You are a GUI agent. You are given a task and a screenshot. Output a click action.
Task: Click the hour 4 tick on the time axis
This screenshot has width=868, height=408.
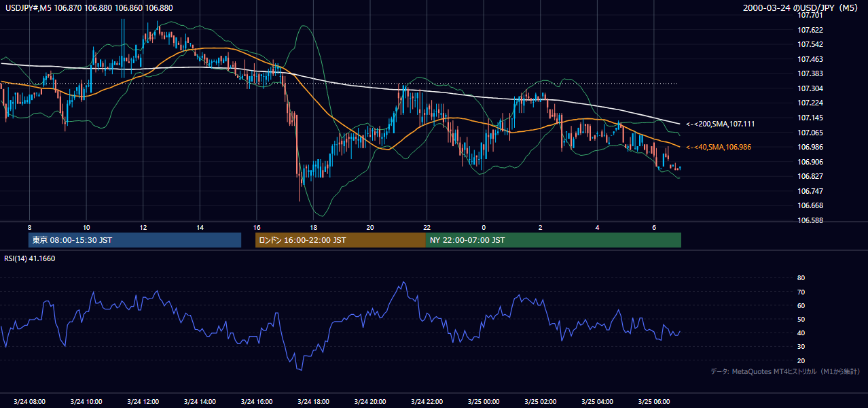tap(597, 227)
